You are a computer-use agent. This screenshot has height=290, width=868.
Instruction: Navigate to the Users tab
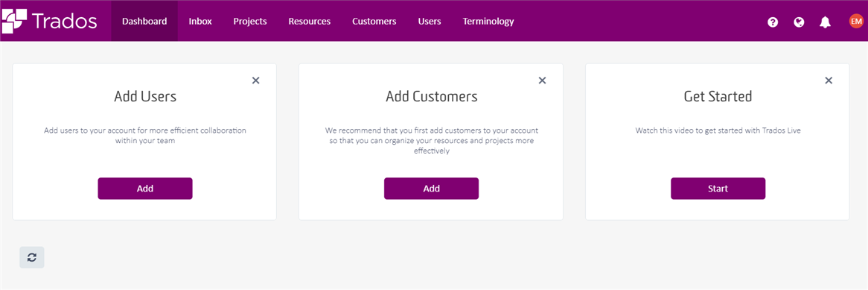coord(430,21)
